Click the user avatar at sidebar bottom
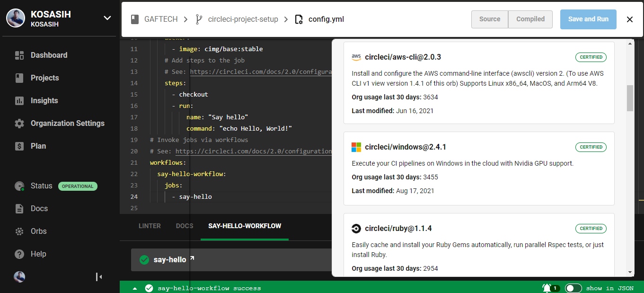Screen dimensions: 644x293 click(x=19, y=277)
